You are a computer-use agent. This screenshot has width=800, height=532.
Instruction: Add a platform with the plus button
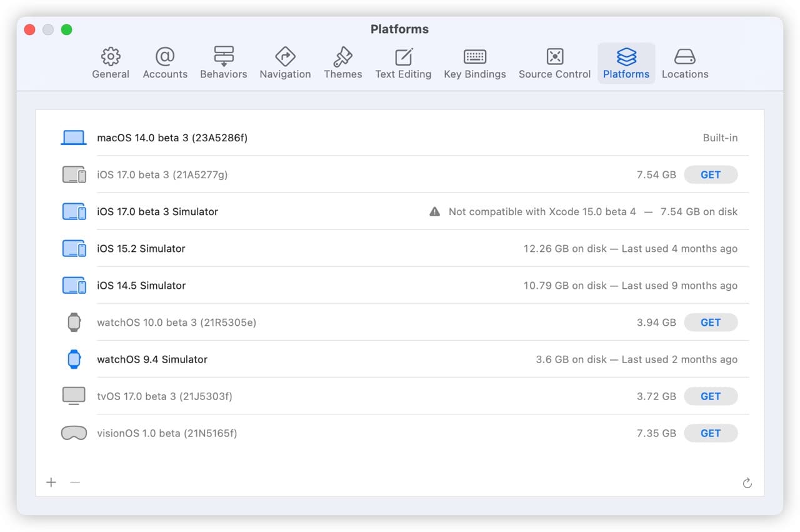tap(51, 482)
